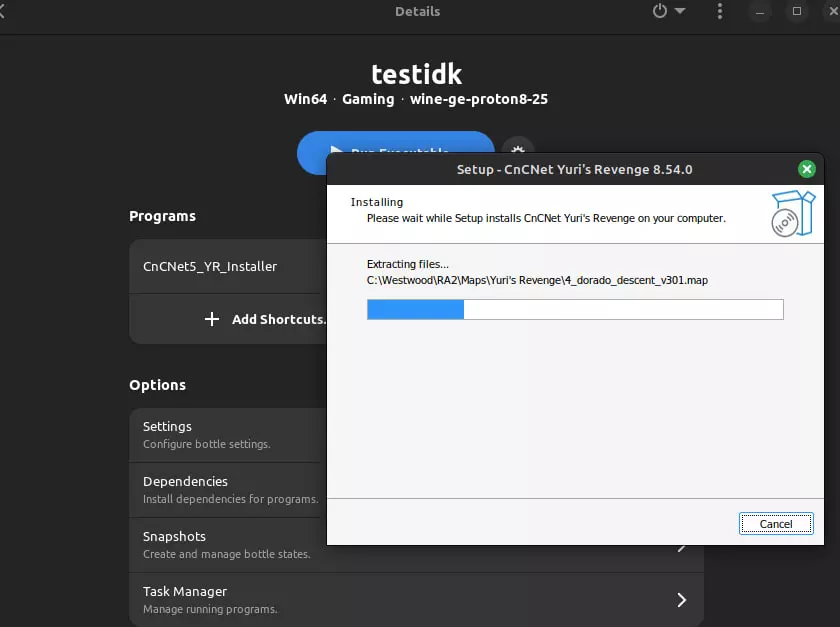Click the extracting file path text

tap(537, 280)
